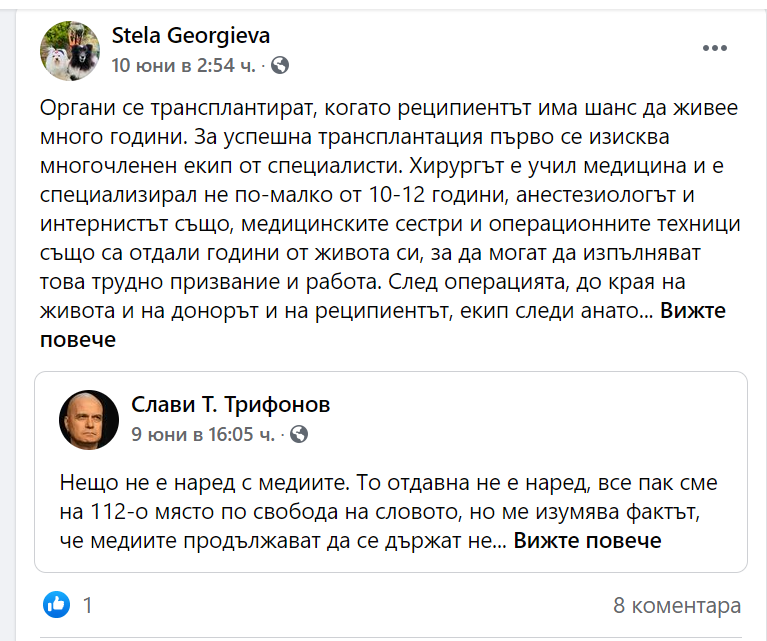Viewport: 767px width, 641px height.
Task: Open the three-dot post options menu
Action: (x=714, y=48)
